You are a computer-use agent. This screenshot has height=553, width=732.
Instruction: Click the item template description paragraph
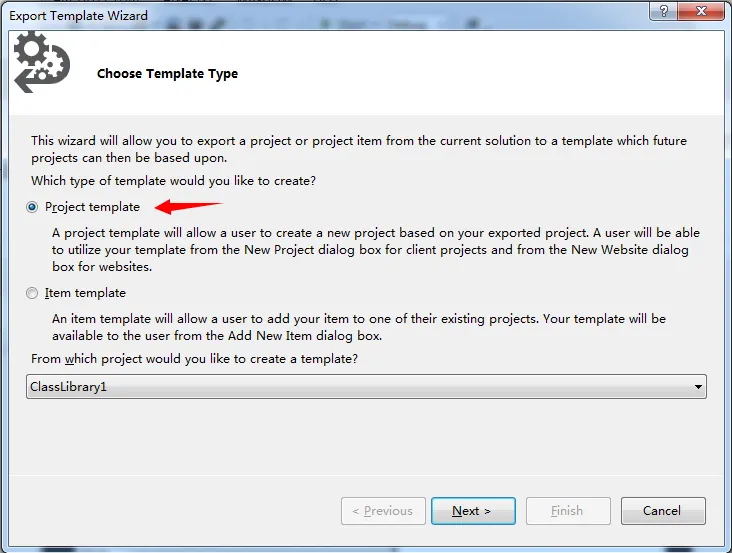coord(358,327)
